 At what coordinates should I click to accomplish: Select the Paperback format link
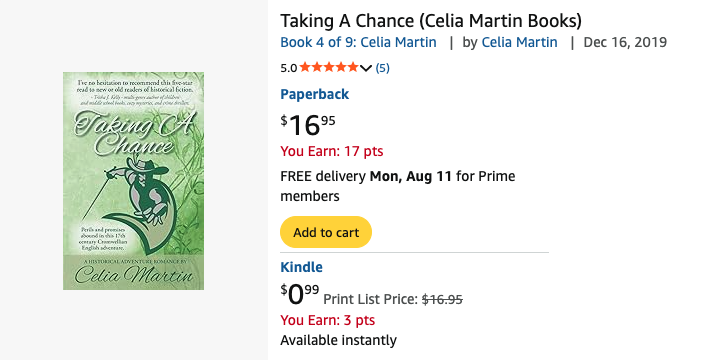click(x=315, y=94)
